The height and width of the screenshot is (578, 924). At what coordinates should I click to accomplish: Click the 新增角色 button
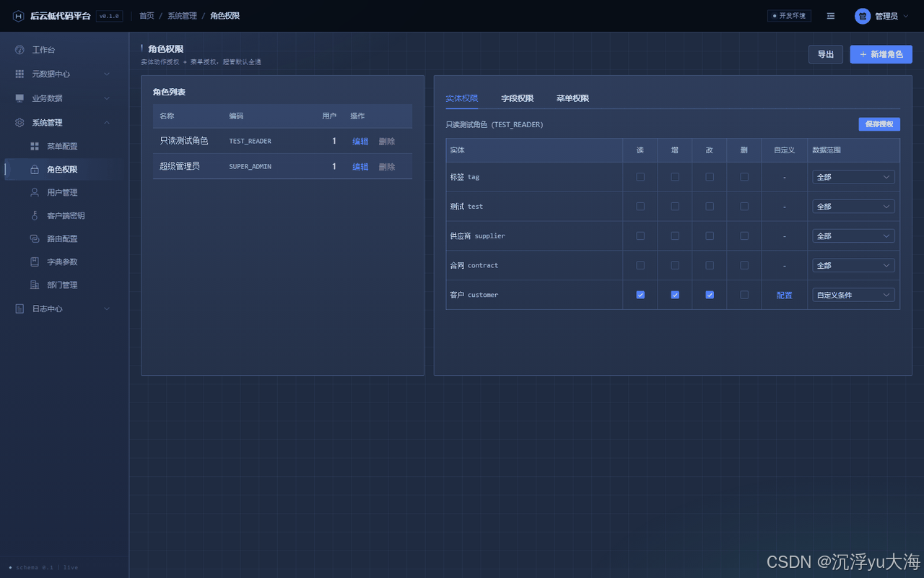coord(881,54)
